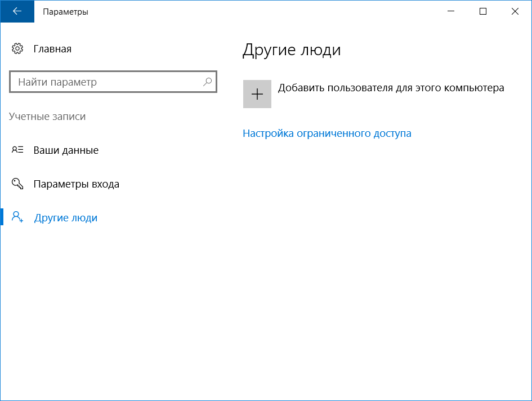Screen dimensions: 532x401
Task: Click the magnifier search icon
Action: (x=207, y=82)
